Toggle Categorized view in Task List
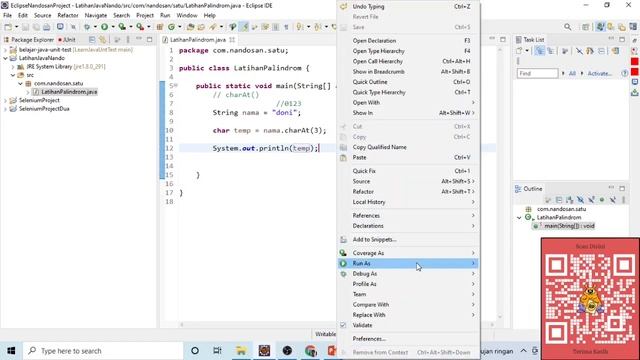Image resolution: width=640 pixels, height=360 pixels. tap(540, 51)
